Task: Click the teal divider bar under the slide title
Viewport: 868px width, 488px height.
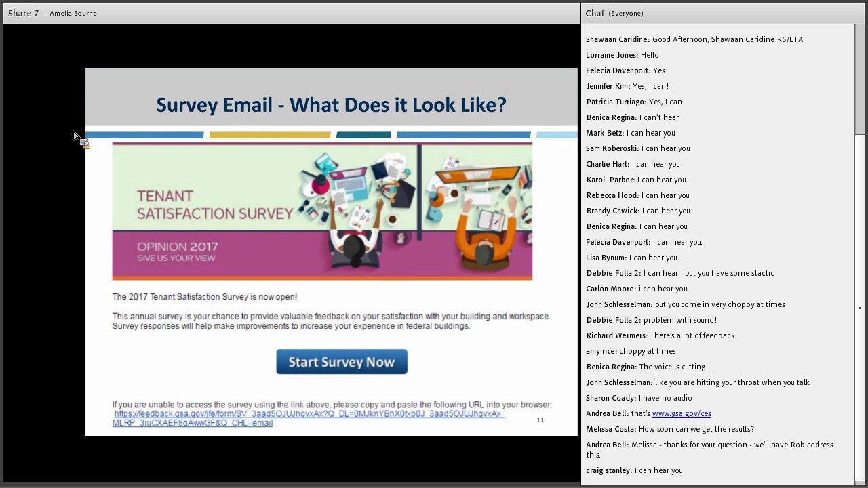Action: 363,135
